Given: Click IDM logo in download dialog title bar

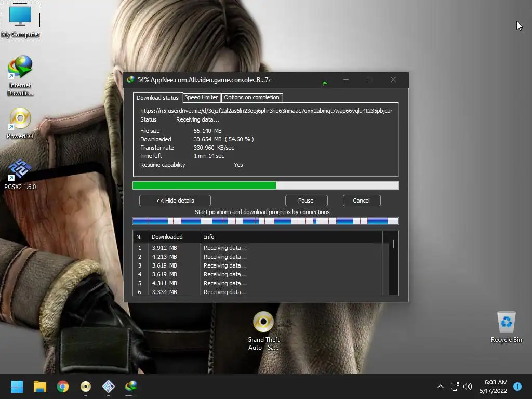Looking at the screenshot, I should coord(130,79).
